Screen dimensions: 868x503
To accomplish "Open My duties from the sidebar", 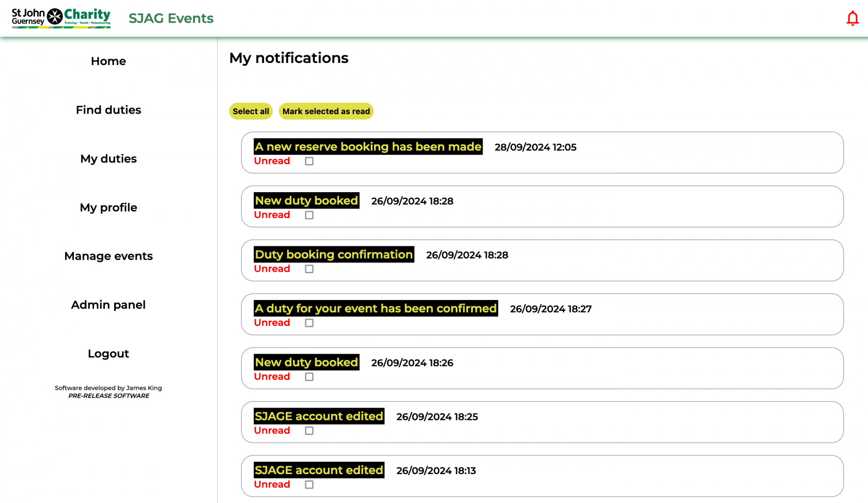I will pyautogui.click(x=108, y=159).
